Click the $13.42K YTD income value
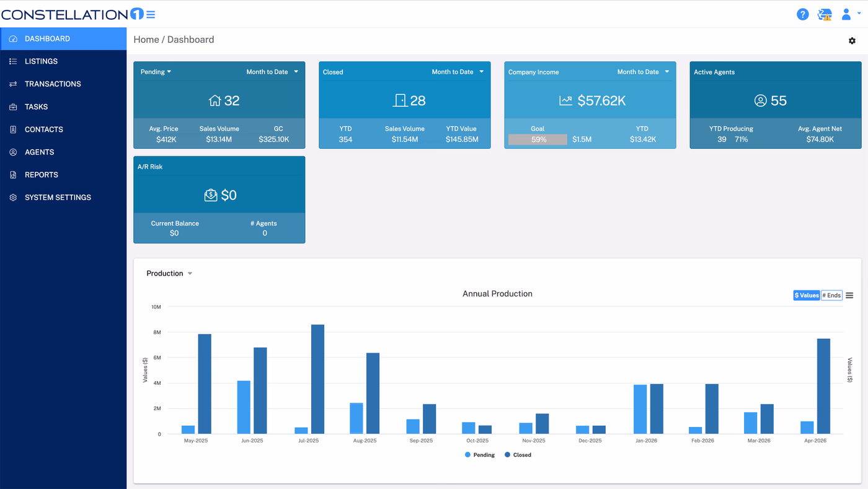 (643, 140)
